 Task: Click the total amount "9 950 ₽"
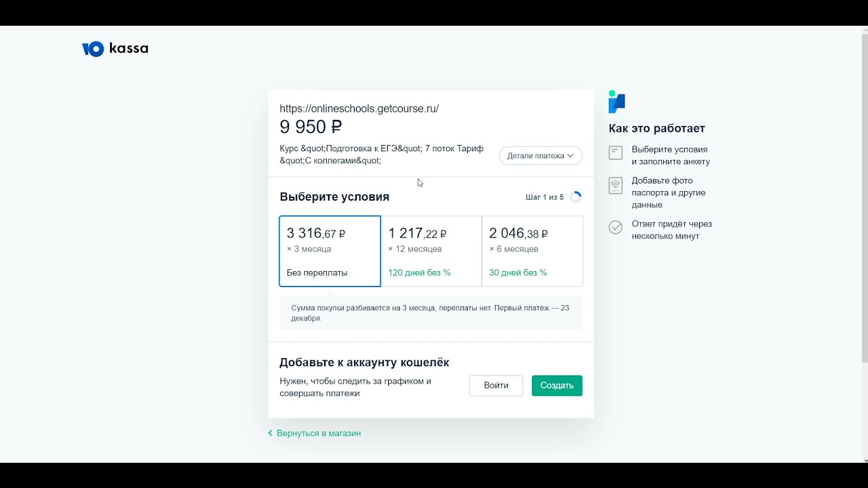(311, 127)
